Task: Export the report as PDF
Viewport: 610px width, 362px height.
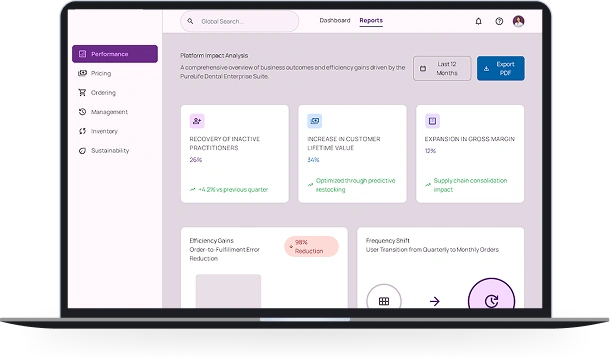Action: (501, 68)
